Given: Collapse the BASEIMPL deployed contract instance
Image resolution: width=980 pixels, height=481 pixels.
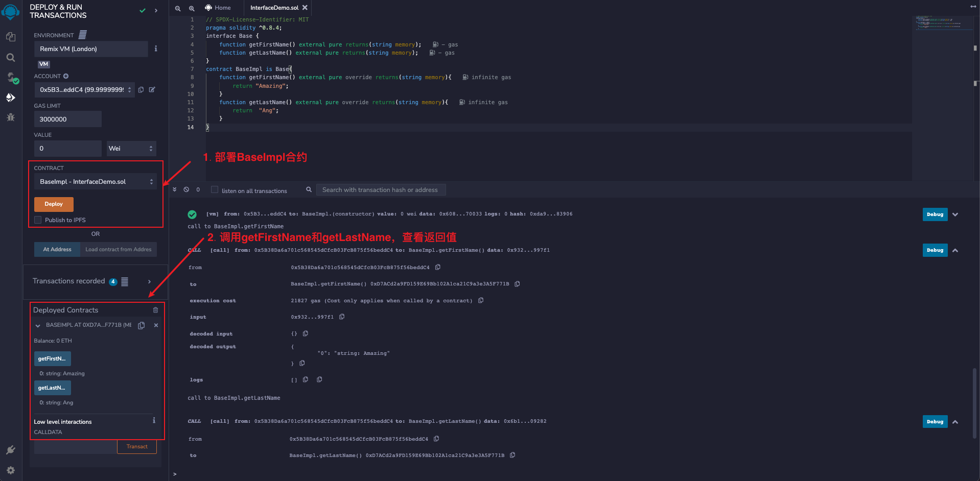Looking at the screenshot, I should point(38,325).
